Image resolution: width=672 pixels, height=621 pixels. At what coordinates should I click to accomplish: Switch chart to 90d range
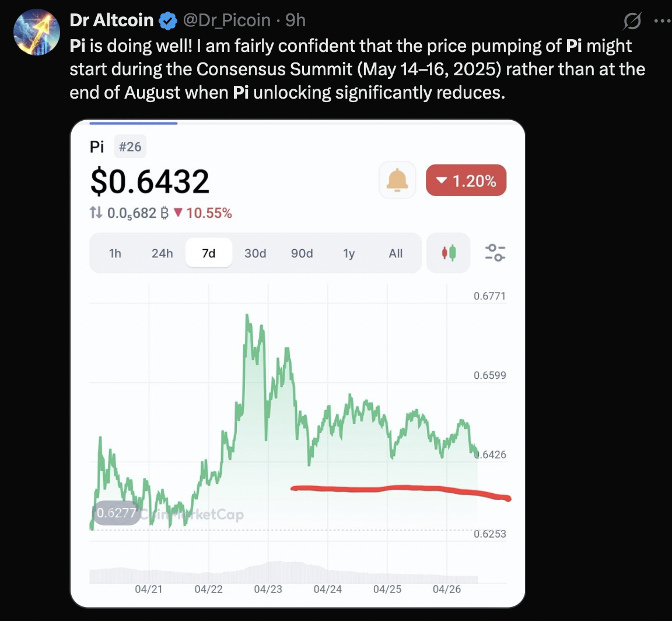(x=302, y=253)
